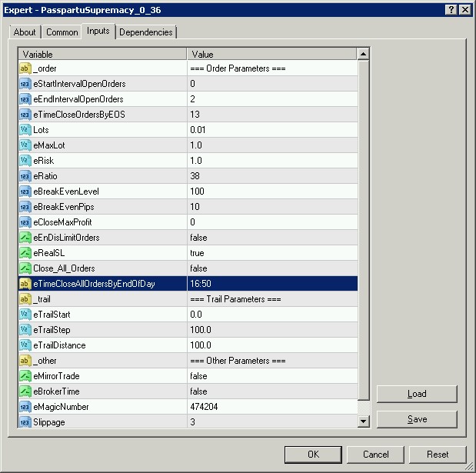Click the double-type icon beside eMaxLot
The height and width of the screenshot is (473, 476).
click(x=25, y=145)
